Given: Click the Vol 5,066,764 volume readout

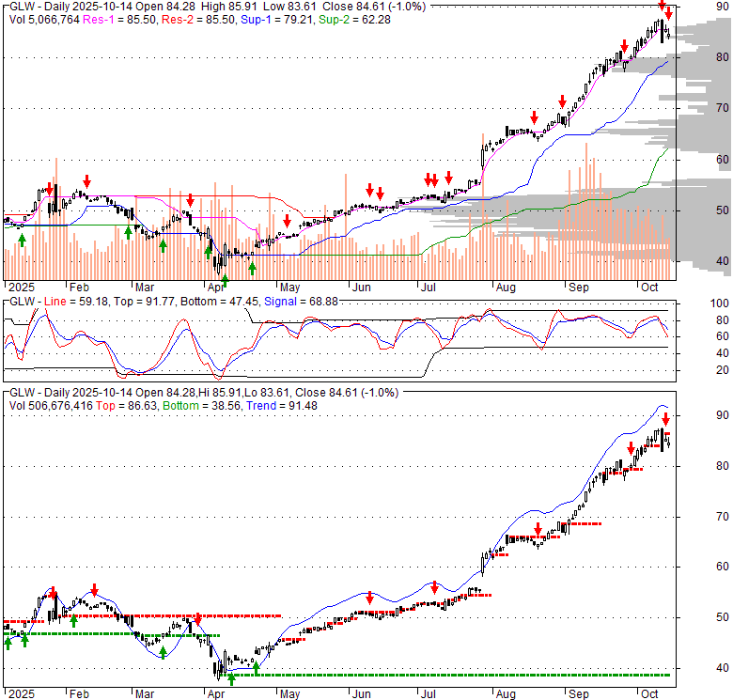Looking at the screenshot, I should [x=41, y=18].
